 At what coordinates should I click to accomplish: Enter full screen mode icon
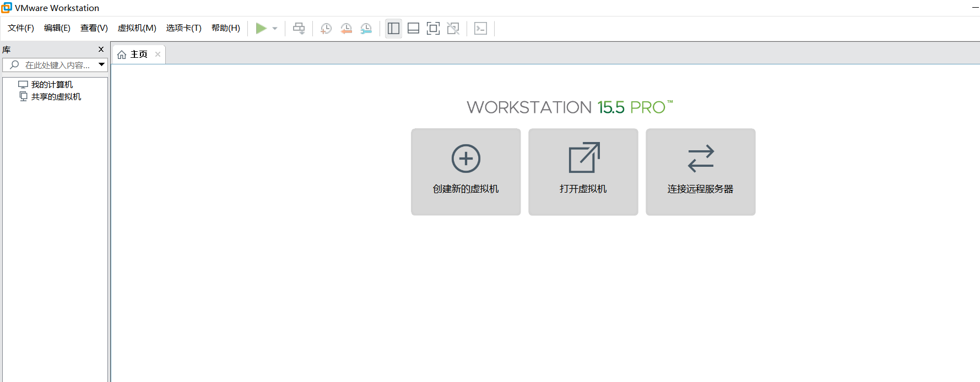[433, 28]
